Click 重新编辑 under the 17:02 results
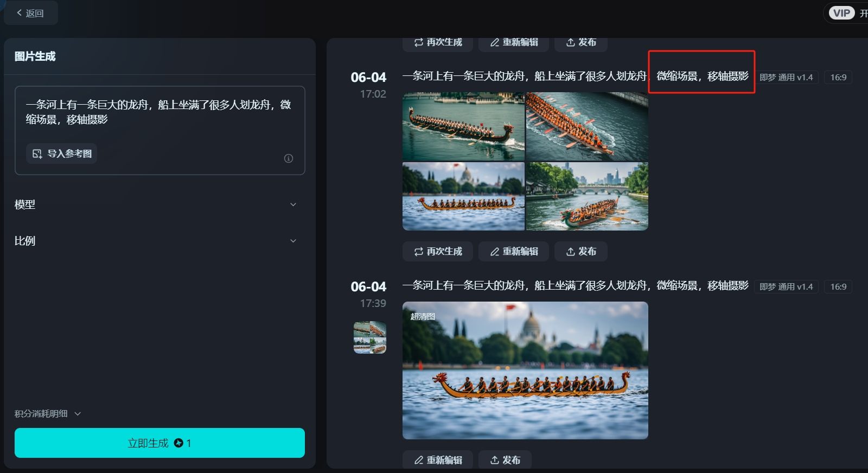This screenshot has height=473, width=868. [514, 252]
